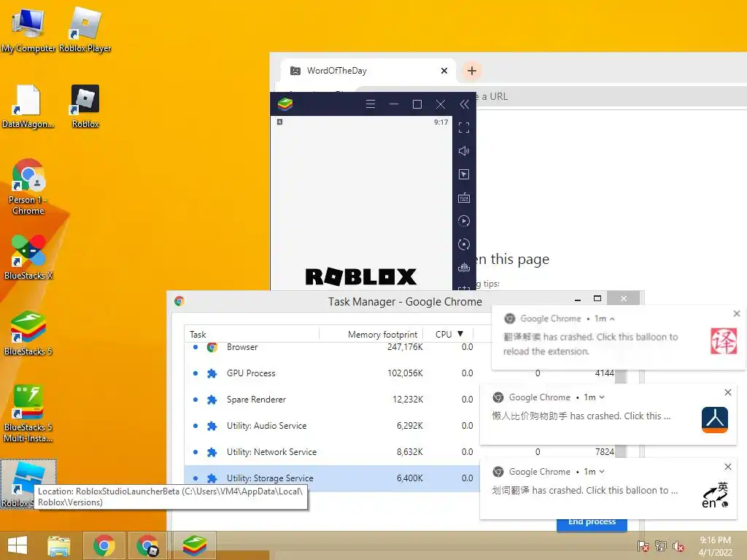Close the WordOfTheDay tab
This screenshot has height=560, width=747.
(444, 71)
